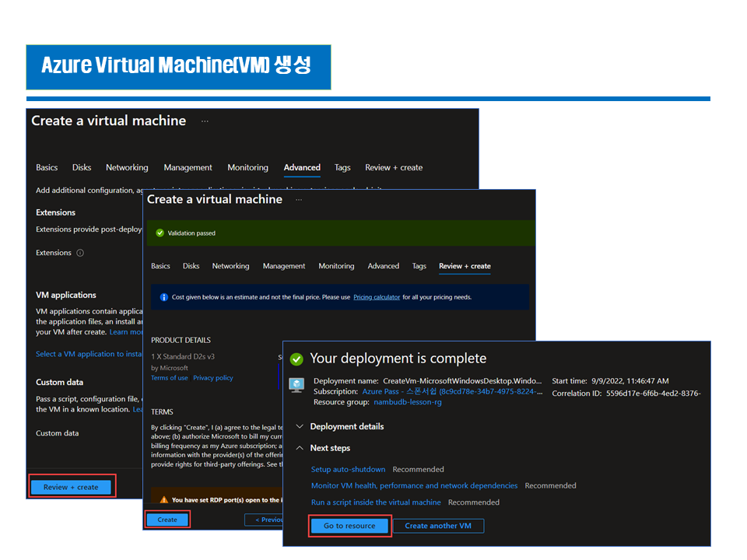Click the green Validation passed check icon

click(x=160, y=233)
